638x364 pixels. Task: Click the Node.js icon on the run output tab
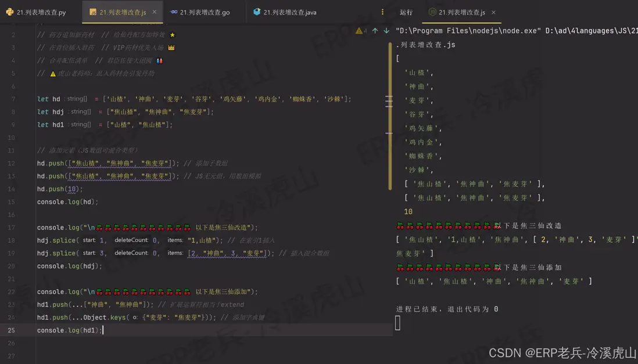(x=432, y=12)
